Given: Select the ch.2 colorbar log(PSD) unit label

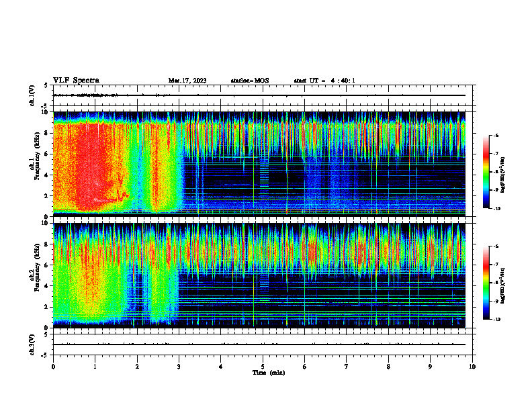Looking at the screenshot, I should [504, 286].
